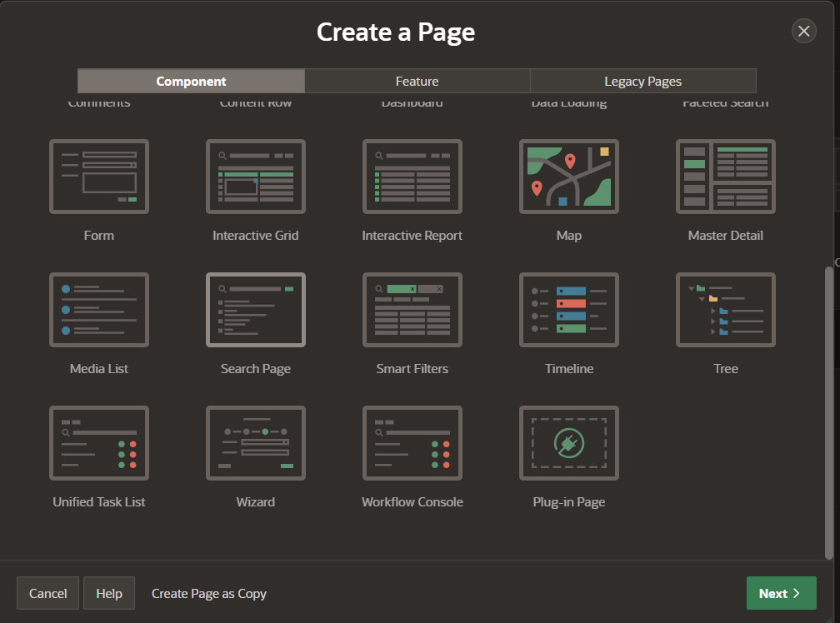
Task: Select the Map page type
Action: click(x=568, y=177)
